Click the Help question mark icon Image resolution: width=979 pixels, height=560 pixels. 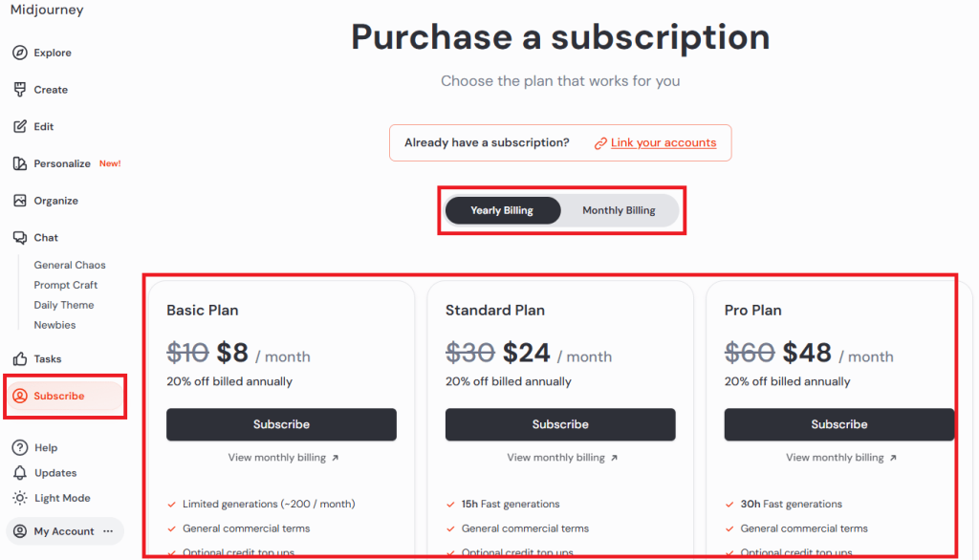coord(20,447)
